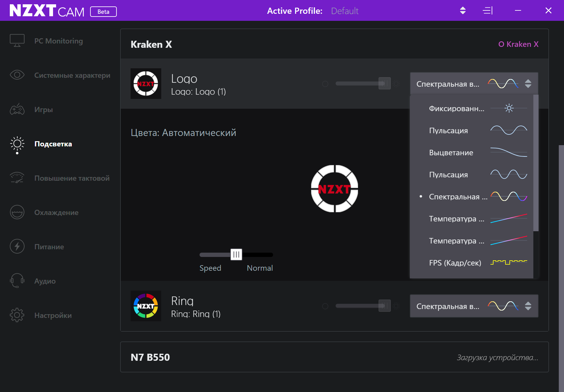Choose Пульсация mode directly below Выцветание
The width and height of the screenshot is (564, 392).
[472, 175]
